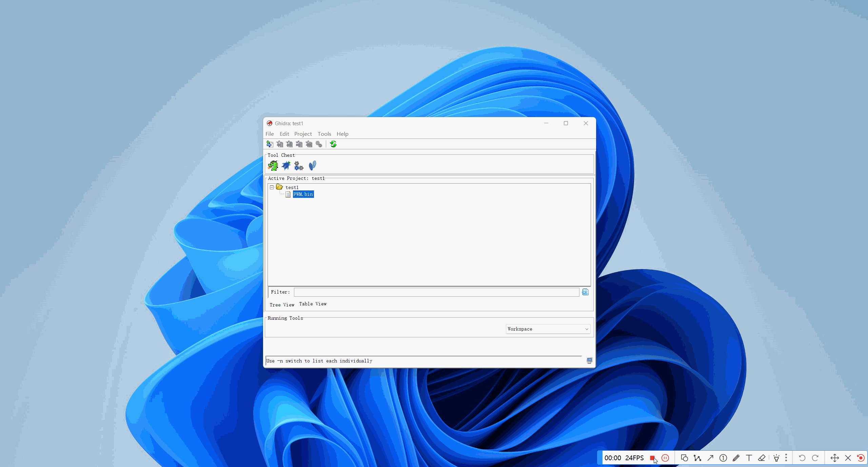Click the Open File System import icon
Viewport: 868px width, 467px height.
click(x=270, y=144)
